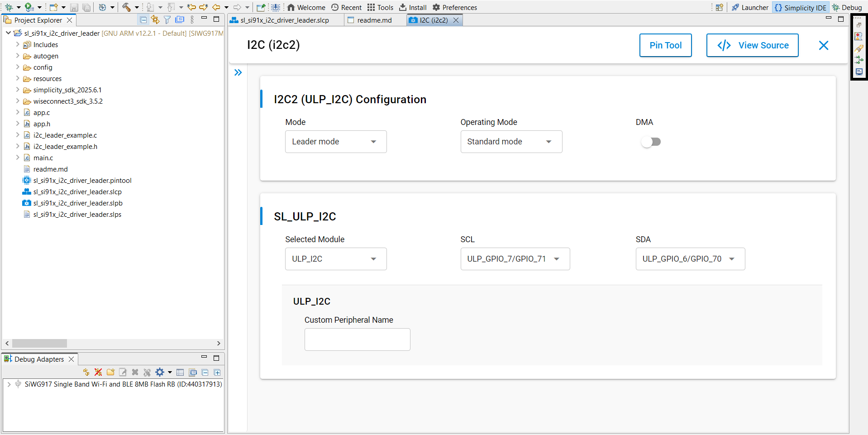Filter the Project Explorer contents

coord(167,19)
